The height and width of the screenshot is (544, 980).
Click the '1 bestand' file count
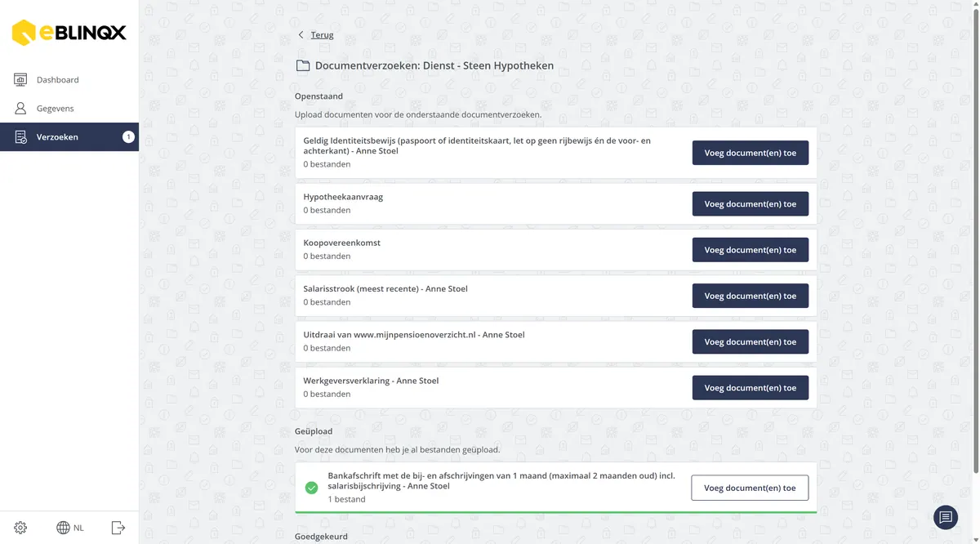coord(346,499)
